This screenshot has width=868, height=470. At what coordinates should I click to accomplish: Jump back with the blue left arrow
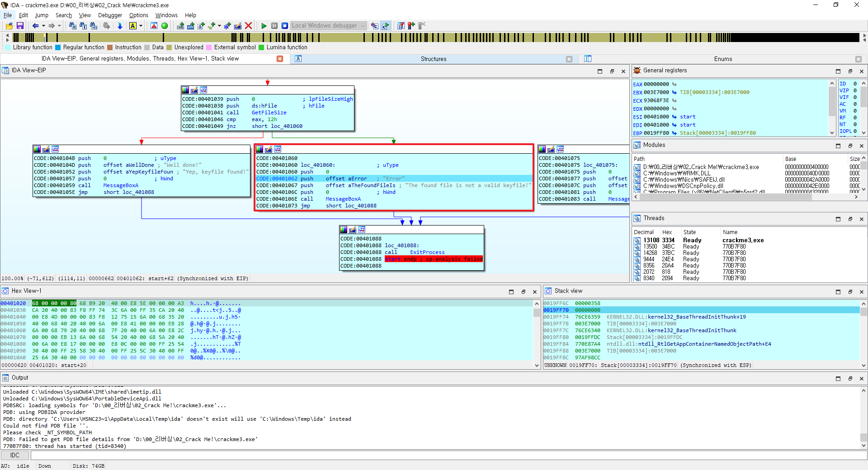[35, 26]
